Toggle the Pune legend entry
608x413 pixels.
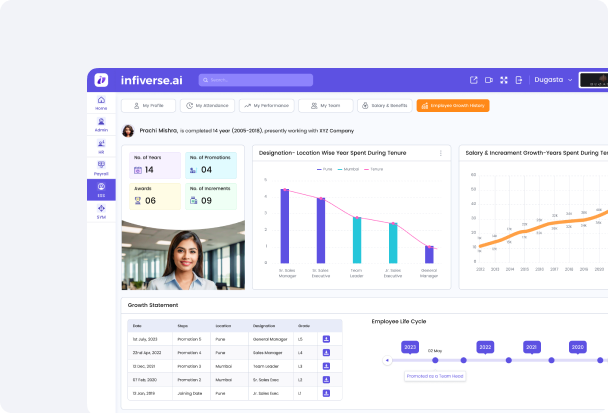click(325, 169)
